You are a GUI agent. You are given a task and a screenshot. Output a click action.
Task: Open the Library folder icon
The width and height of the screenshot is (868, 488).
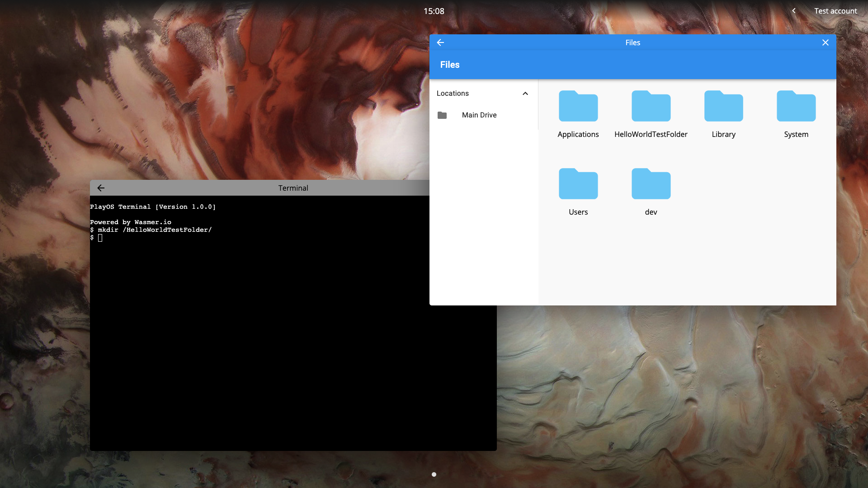(723, 107)
